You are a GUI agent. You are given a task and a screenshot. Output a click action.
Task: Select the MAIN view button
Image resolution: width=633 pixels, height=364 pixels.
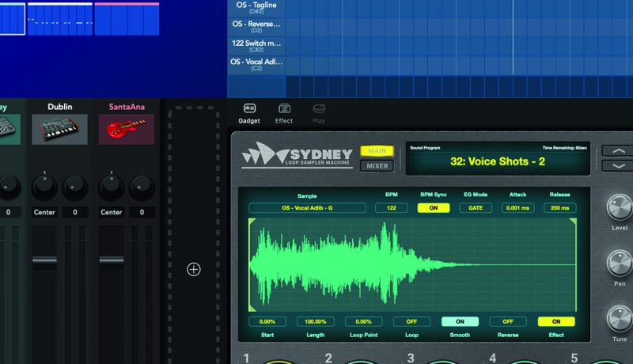click(377, 151)
